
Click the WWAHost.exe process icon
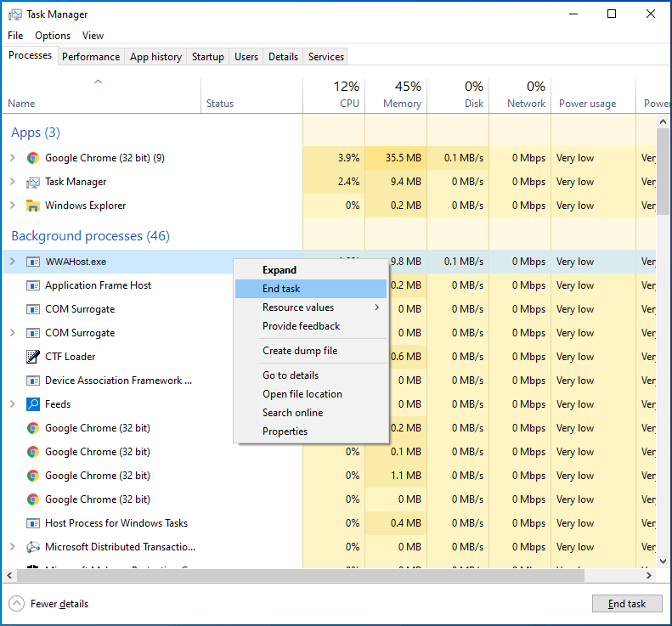tap(33, 262)
